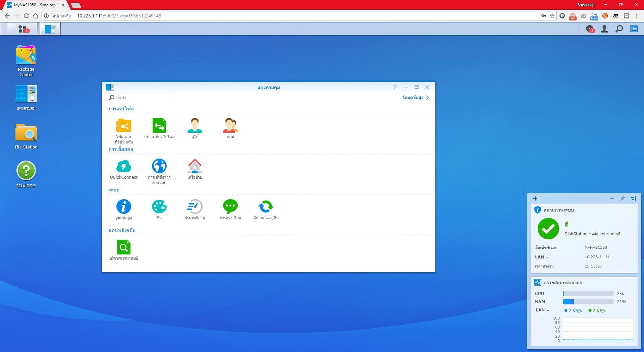644x352 pixels.
Task: Click the widget panel dock icon
Action: (633, 198)
